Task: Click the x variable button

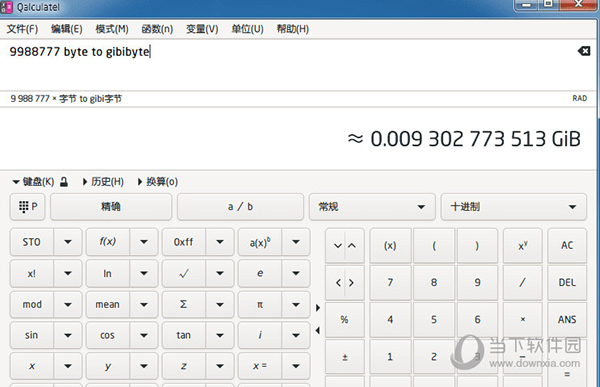Action: [32, 366]
